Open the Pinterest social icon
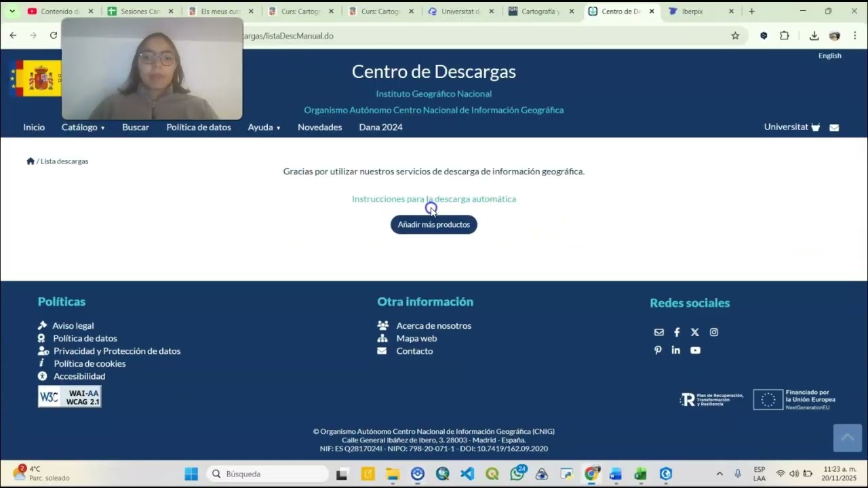The height and width of the screenshot is (488, 868). (x=658, y=350)
